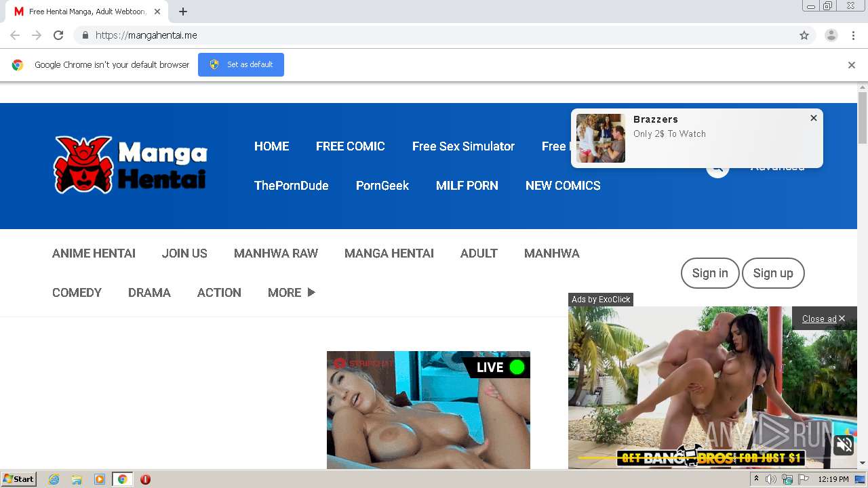Image resolution: width=868 pixels, height=488 pixels.
Task: Select the ACTION category
Action: (219, 293)
